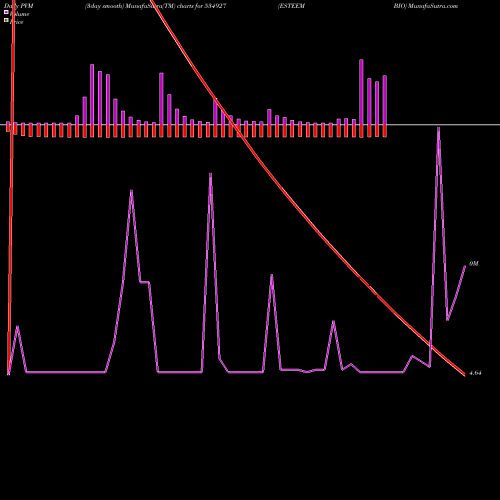Click the '4.64' price axis label

coord(475,373)
